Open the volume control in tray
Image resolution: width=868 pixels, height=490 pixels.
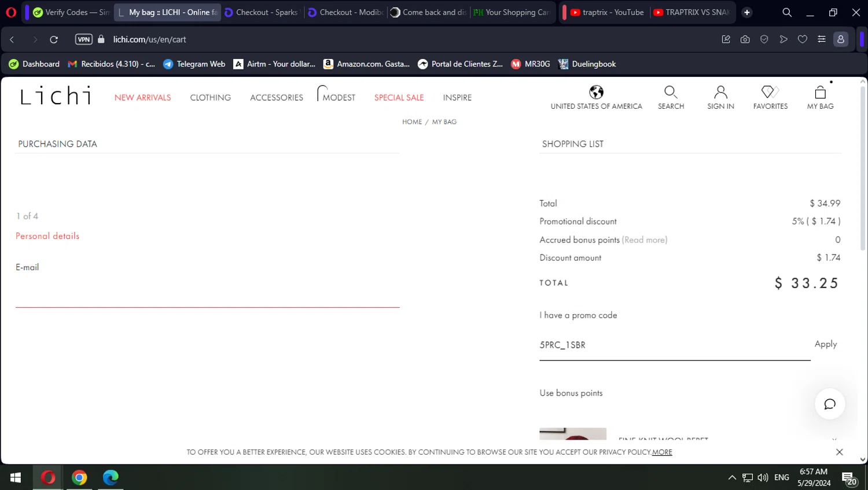(x=763, y=478)
